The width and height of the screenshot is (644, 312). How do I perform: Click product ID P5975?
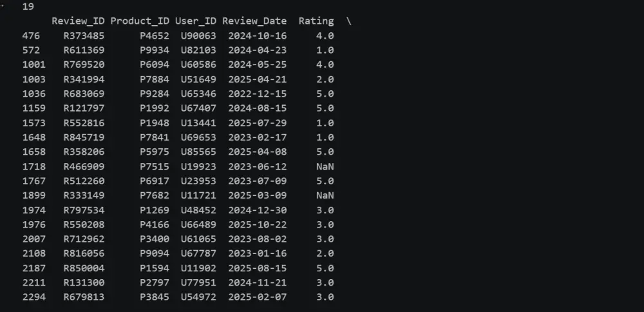[155, 151]
